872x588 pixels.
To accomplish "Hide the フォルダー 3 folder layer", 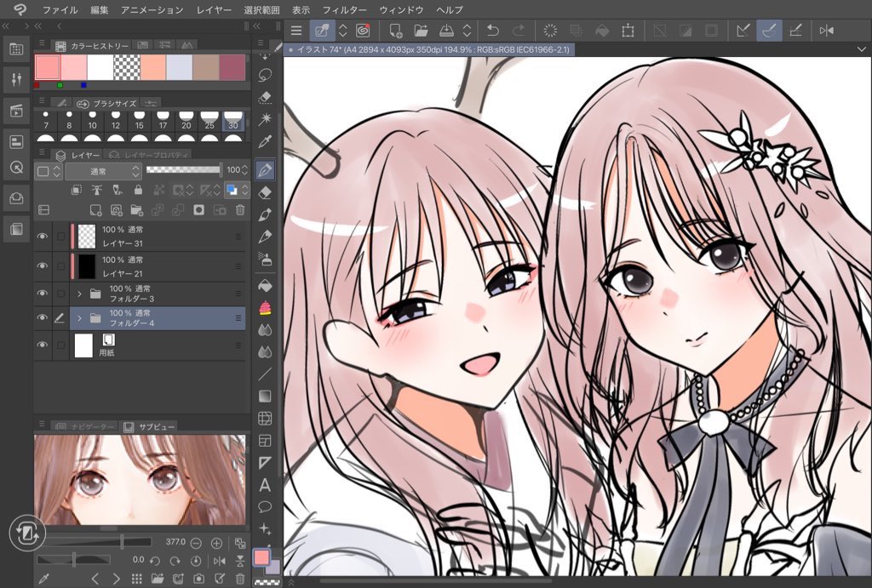I will point(43,293).
